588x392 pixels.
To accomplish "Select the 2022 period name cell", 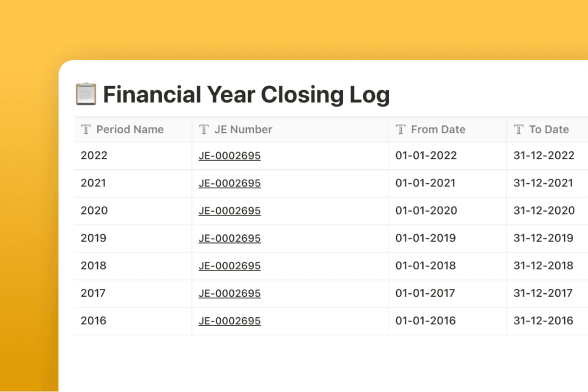I will (133, 156).
